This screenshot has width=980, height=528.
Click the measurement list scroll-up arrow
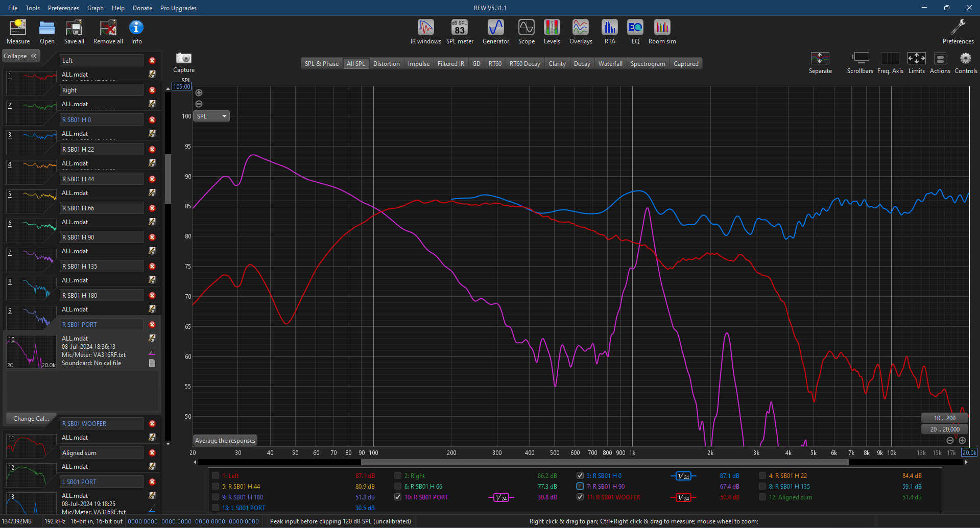[168, 89]
